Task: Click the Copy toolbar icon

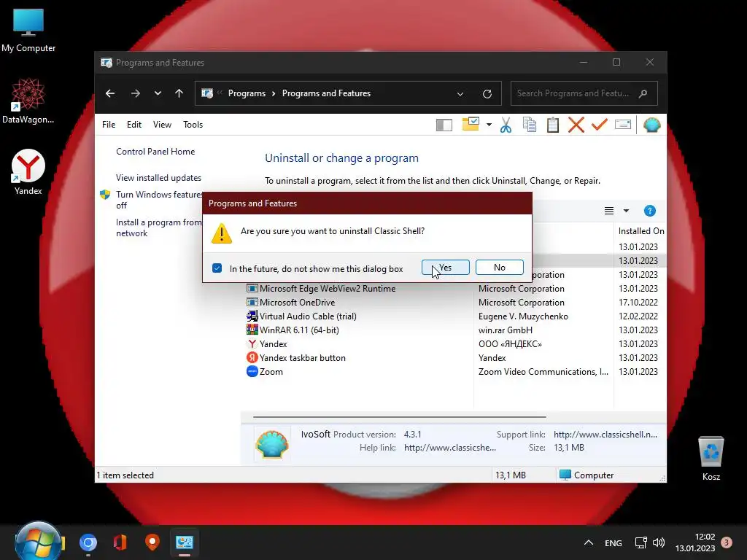Action: coord(530,124)
